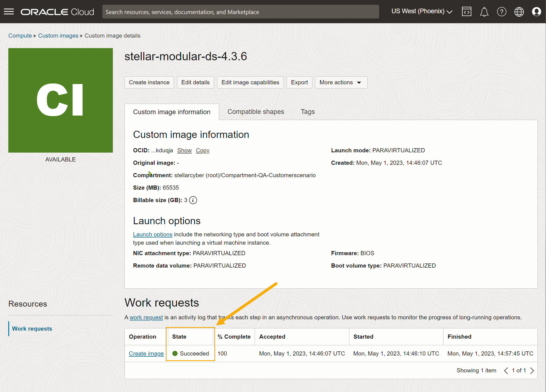This screenshot has width=546, height=392.
Task: Expand the US West (Phoenix) region selector
Action: (x=422, y=11)
